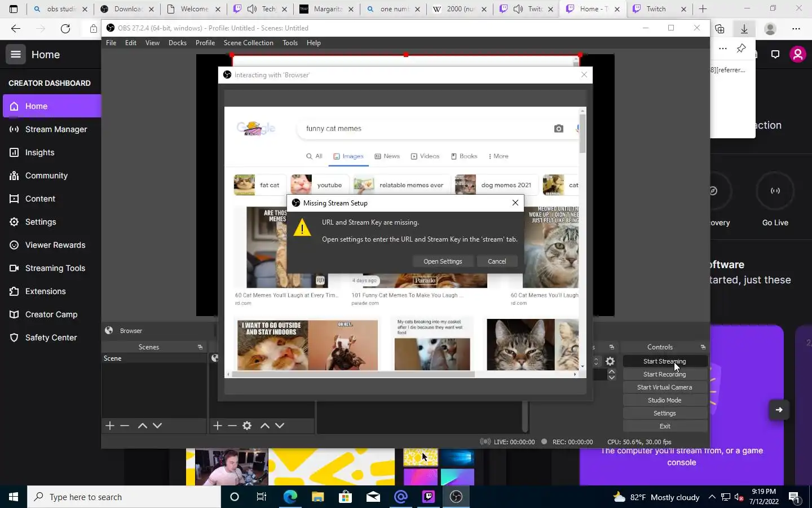This screenshot has height=508, width=812.
Task: Click Exit in Controls dock
Action: [x=664, y=426]
